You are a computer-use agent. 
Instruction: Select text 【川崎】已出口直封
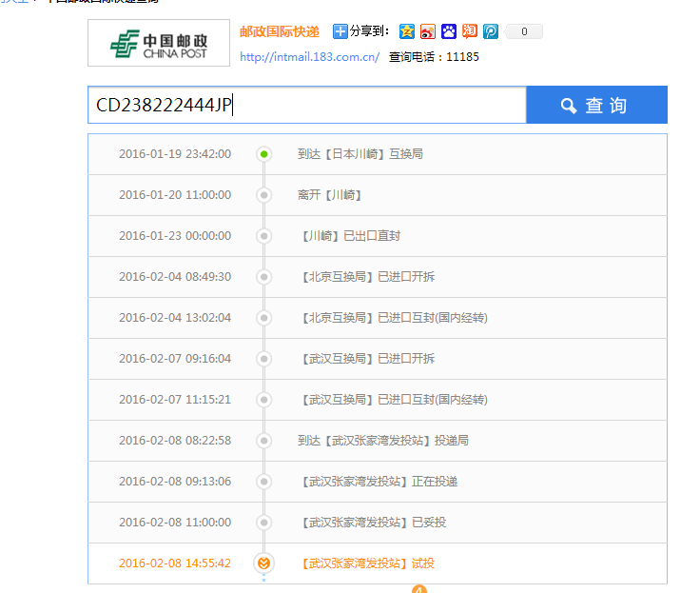click(350, 236)
